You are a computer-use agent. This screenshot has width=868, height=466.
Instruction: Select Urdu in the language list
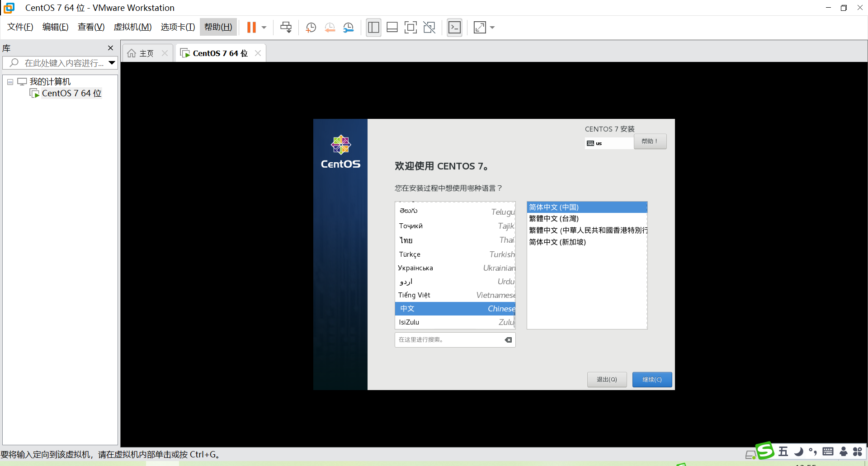coord(455,282)
